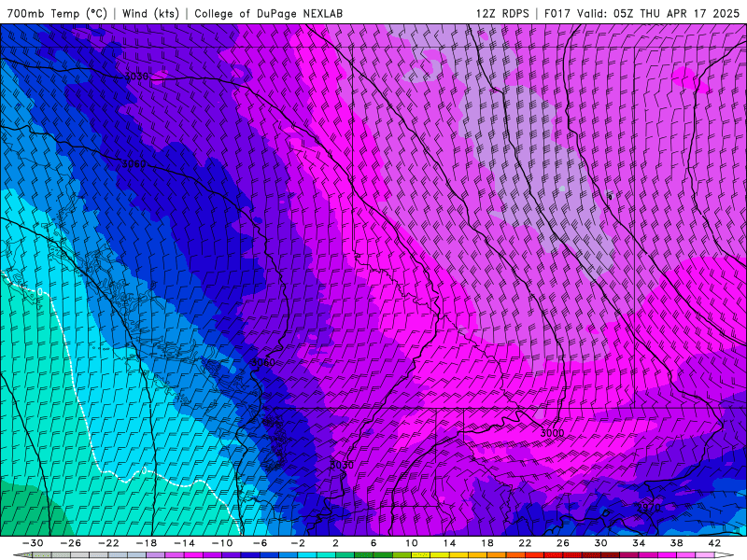747x560 pixels.
Task: Click the 42 colorbar value
Action: pos(714,543)
